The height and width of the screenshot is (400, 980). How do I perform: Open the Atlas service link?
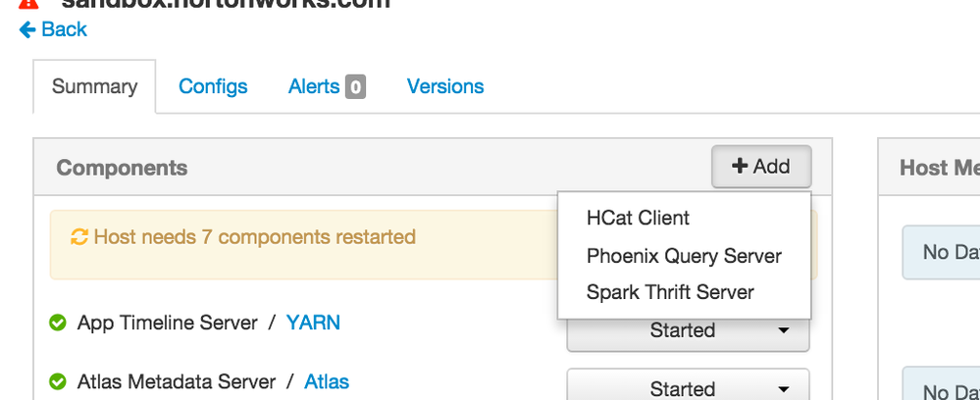click(x=327, y=381)
